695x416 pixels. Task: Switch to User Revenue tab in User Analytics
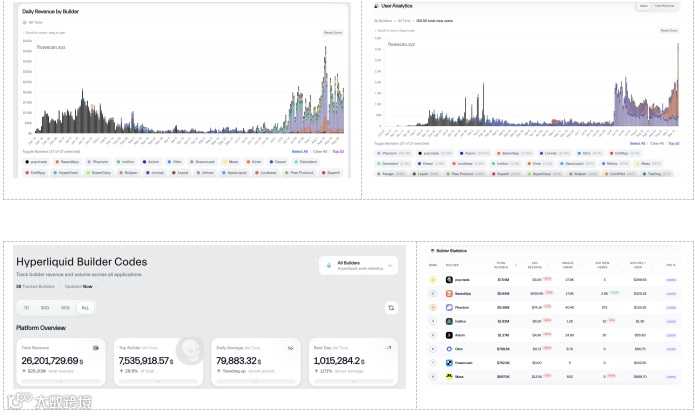point(664,6)
